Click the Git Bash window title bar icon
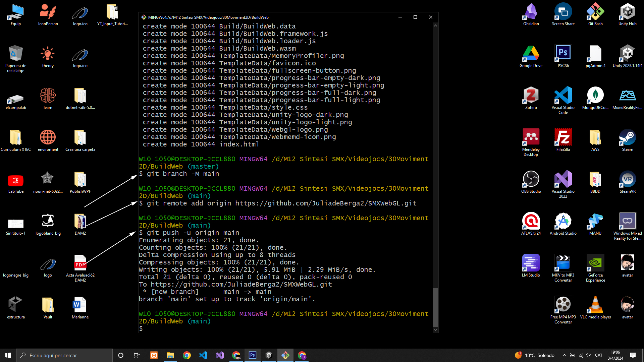The image size is (644, 362). (144, 17)
